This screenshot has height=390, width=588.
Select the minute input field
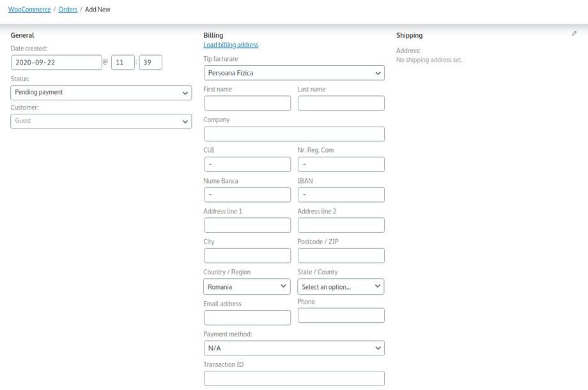pyautogui.click(x=150, y=62)
